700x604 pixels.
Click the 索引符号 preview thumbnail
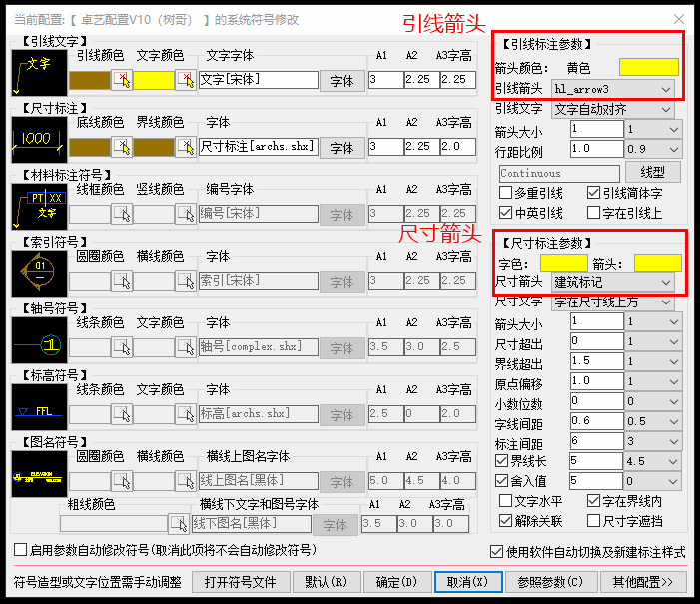click(39, 274)
